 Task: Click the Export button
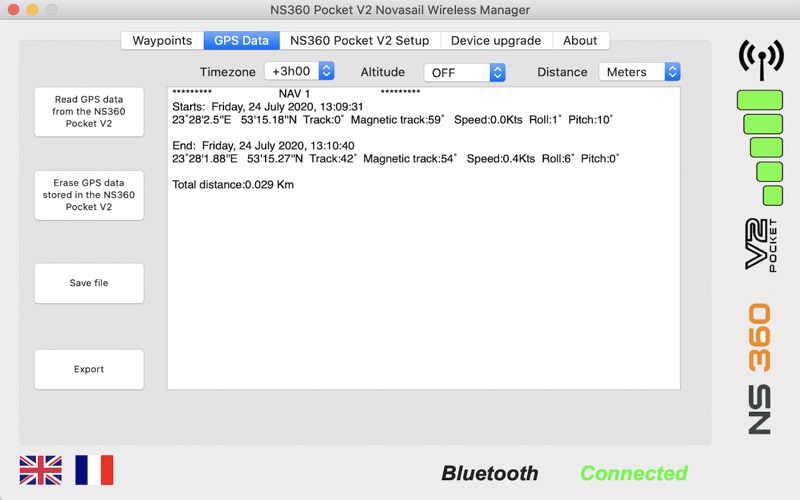tap(89, 369)
